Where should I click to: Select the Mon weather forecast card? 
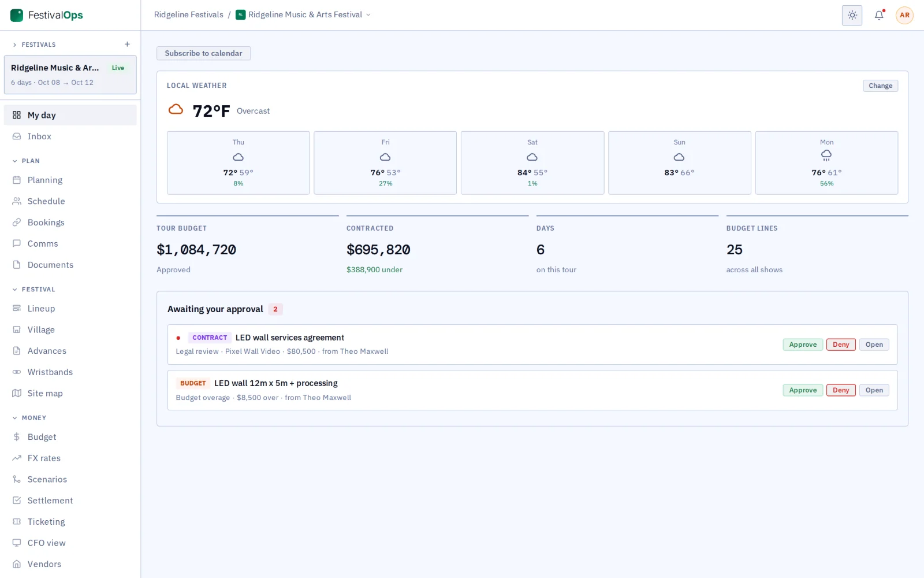[826, 163]
